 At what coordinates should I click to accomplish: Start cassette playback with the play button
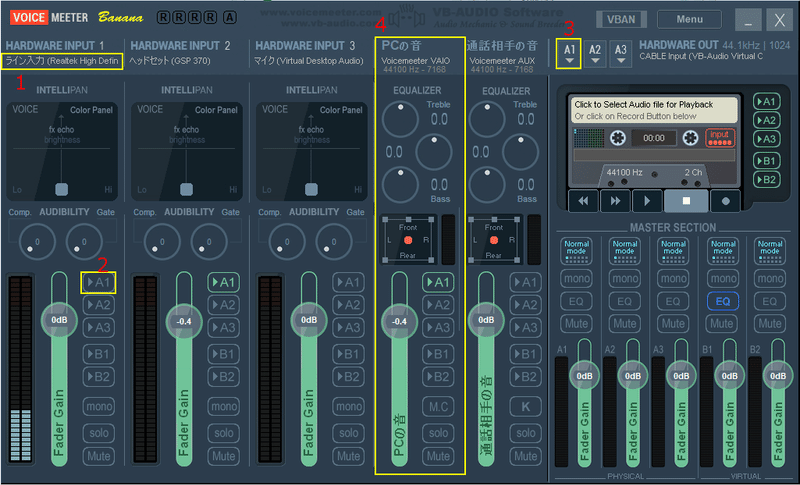coord(647,200)
